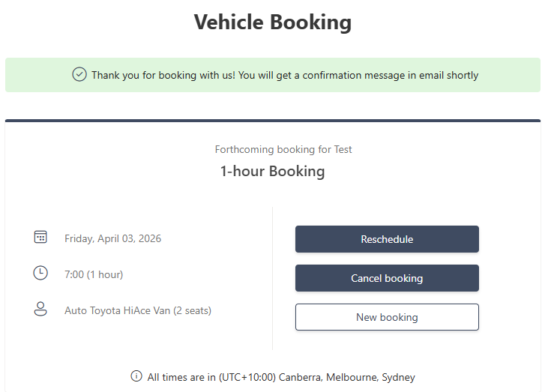
Task: Click the 1-hour Booking service title
Action: 272,171
